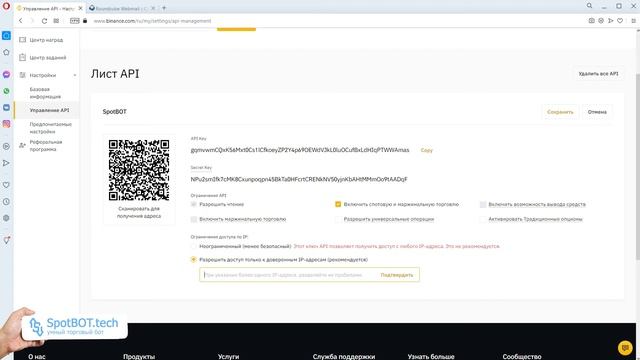This screenshot has height=360, width=640.
Task: Select the API Key string text
Action: [x=300, y=150]
